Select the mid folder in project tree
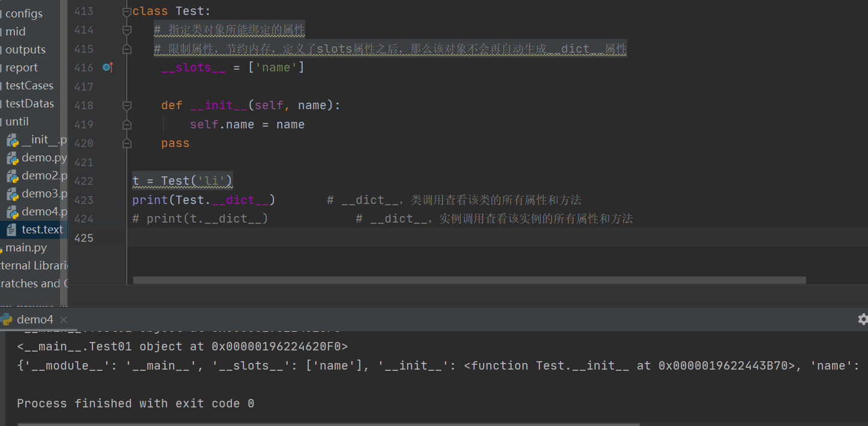Image resolution: width=868 pixels, height=426 pixels. (x=16, y=31)
